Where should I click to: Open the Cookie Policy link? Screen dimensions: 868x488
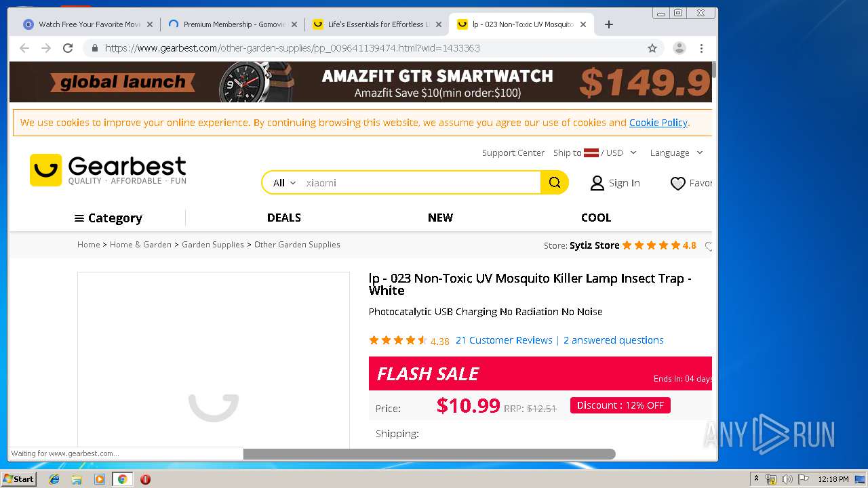(x=658, y=123)
